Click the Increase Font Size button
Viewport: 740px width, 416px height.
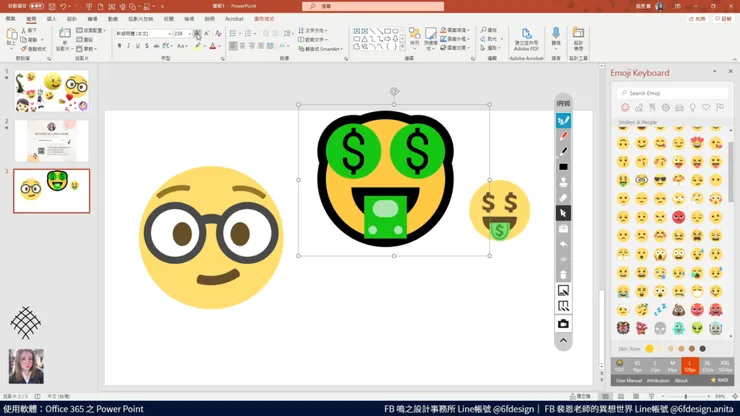pyautogui.click(x=197, y=34)
